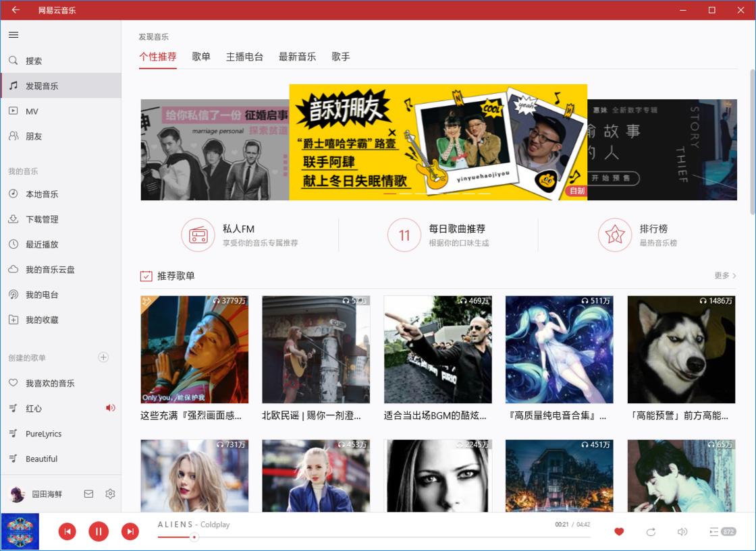Screen dimensions: 756x551
Task: Click the 排行榜 star icon
Action: point(615,235)
